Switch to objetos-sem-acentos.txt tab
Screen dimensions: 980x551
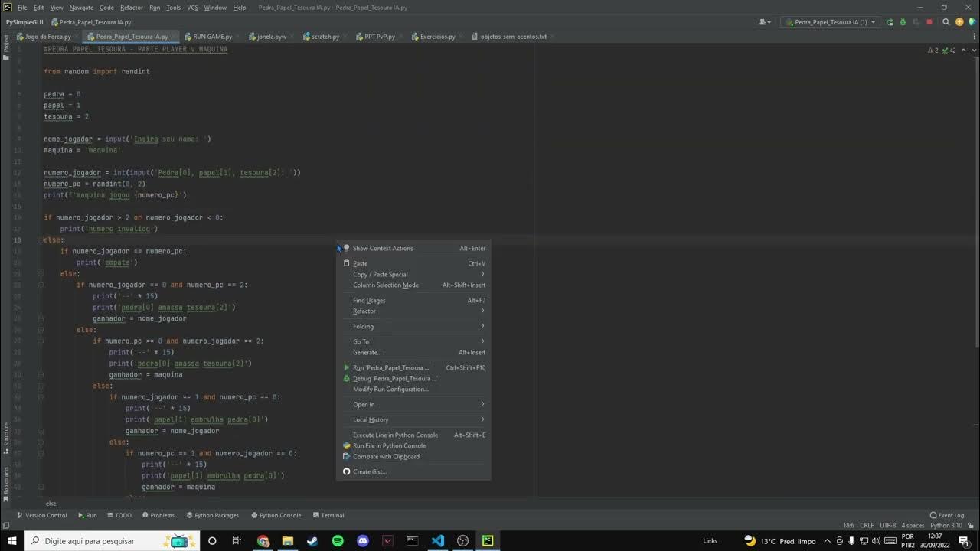click(x=513, y=37)
